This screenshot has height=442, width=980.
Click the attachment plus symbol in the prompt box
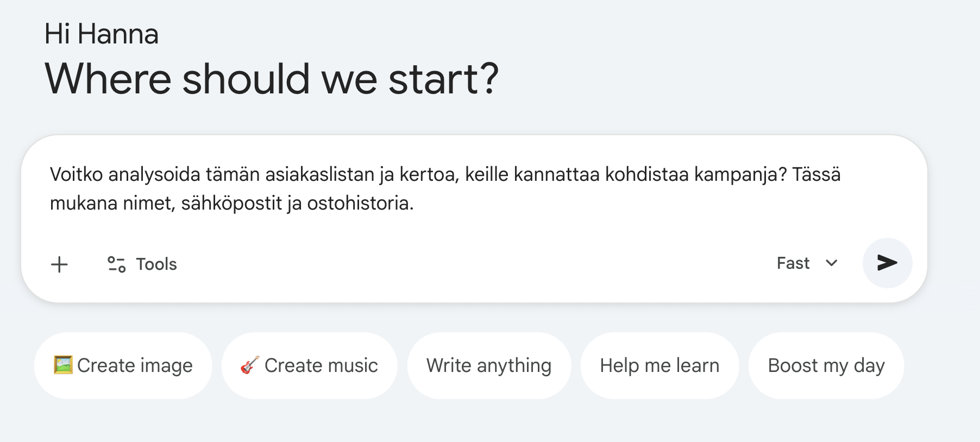point(59,264)
